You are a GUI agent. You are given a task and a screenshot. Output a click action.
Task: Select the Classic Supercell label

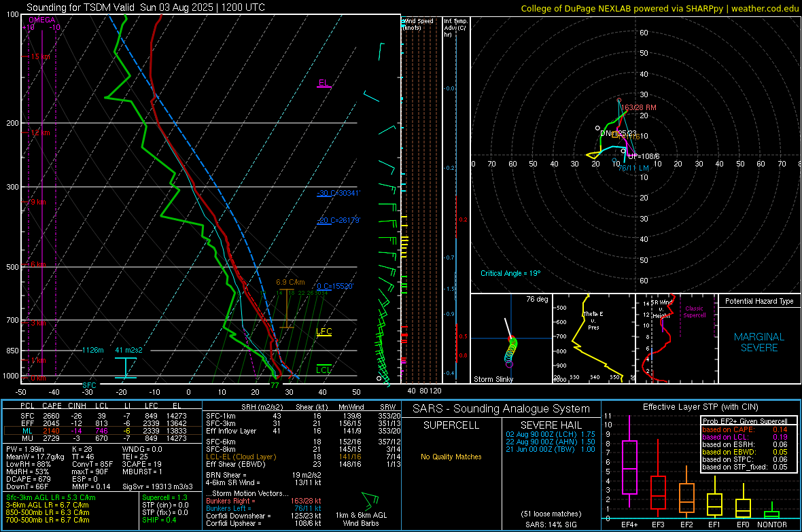[694, 312]
